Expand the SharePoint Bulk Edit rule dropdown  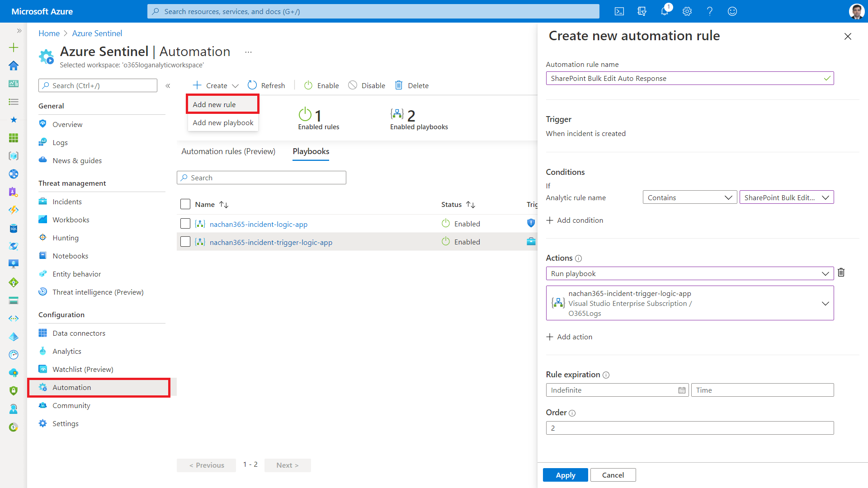pyautogui.click(x=786, y=197)
